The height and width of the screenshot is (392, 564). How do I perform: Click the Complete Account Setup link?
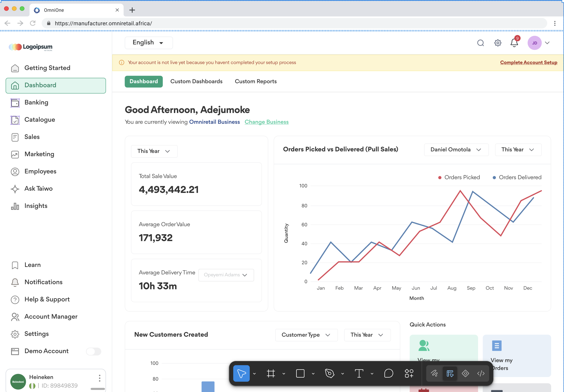[529, 62]
